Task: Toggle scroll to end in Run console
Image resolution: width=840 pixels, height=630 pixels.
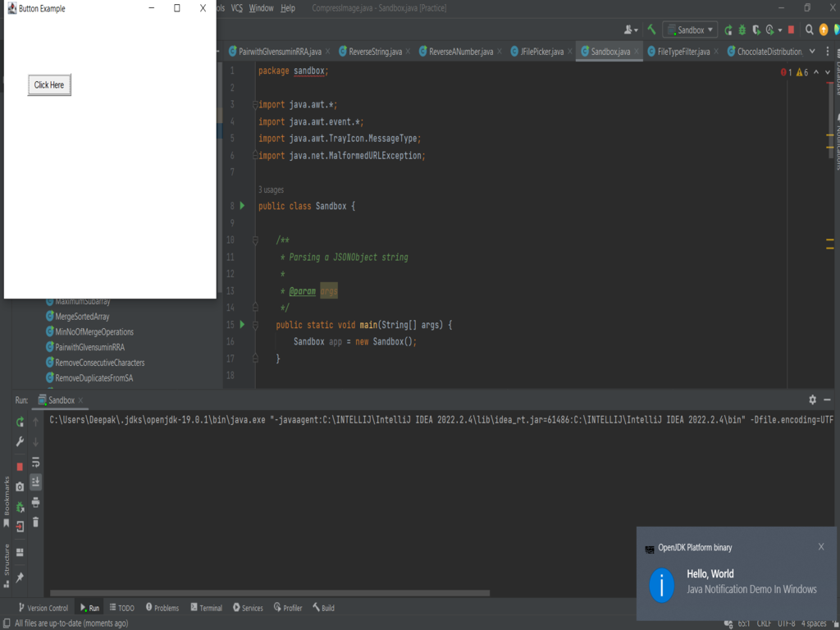Action: (36, 482)
